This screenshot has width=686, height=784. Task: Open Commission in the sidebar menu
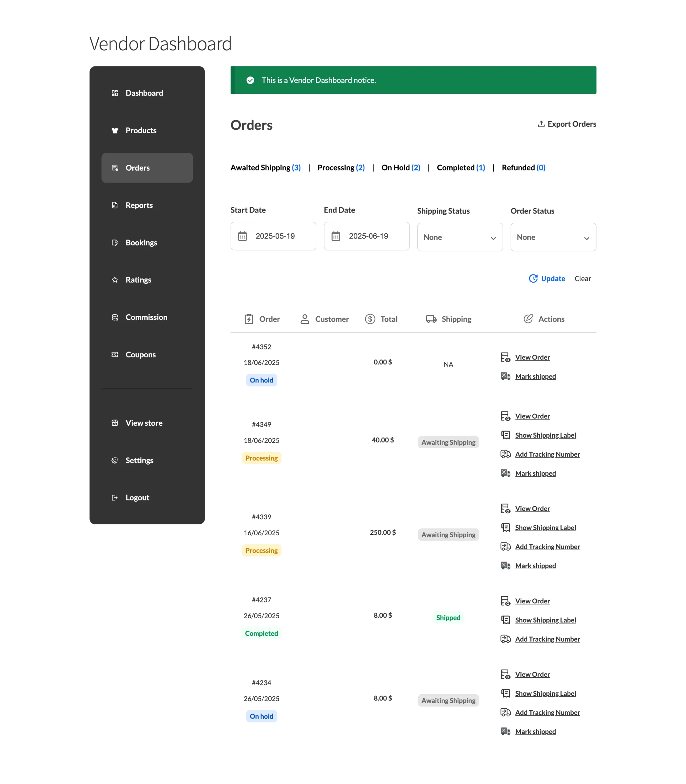[147, 317]
